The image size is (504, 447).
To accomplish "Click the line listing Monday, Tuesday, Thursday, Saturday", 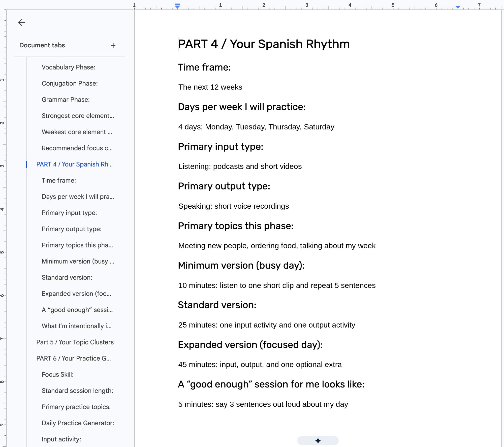I will coord(256,127).
